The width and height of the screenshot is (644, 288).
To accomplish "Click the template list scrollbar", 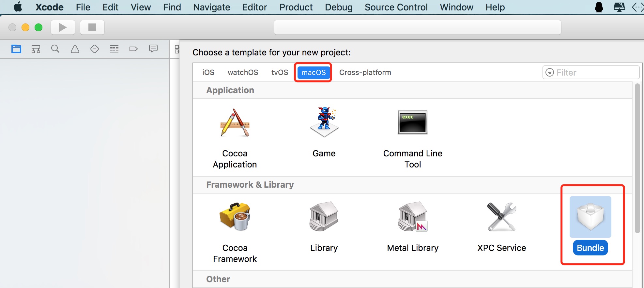I will tap(637, 158).
